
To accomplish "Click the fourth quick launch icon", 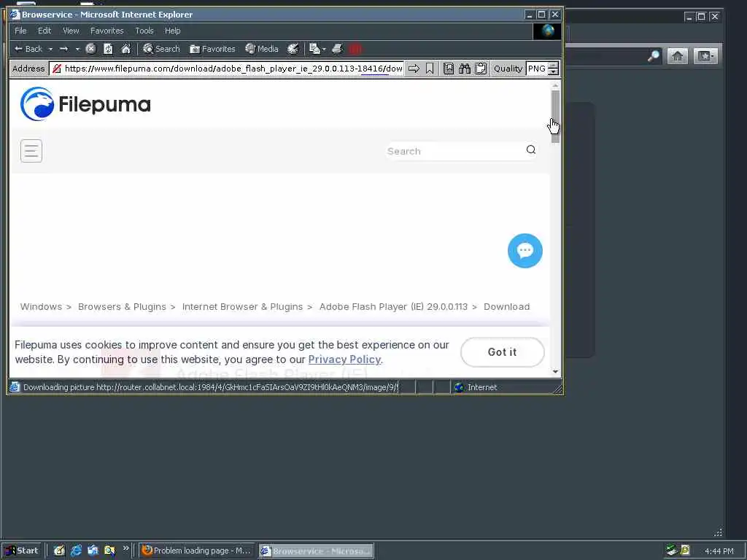I will (109, 551).
